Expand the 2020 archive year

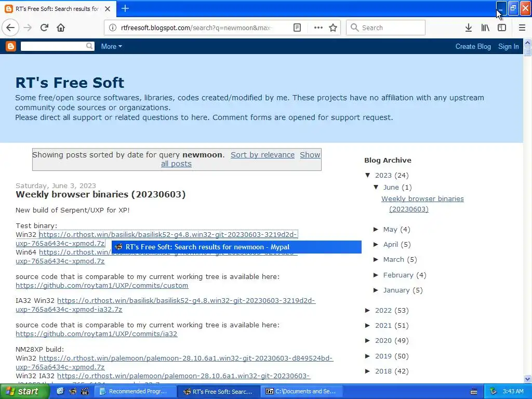point(368,340)
